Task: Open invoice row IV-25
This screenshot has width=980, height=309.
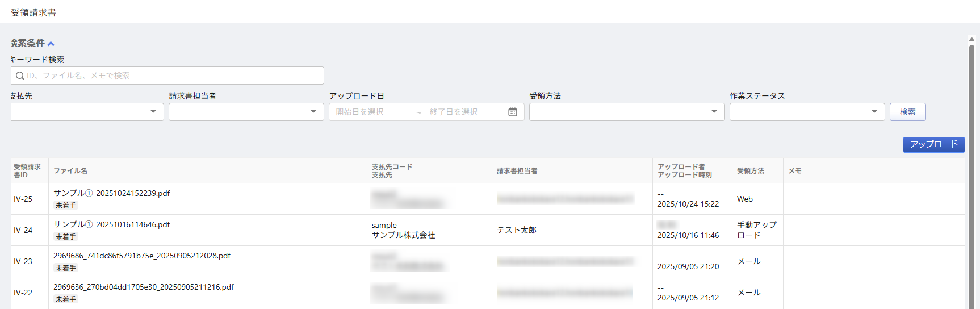Action: click(23, 199)
